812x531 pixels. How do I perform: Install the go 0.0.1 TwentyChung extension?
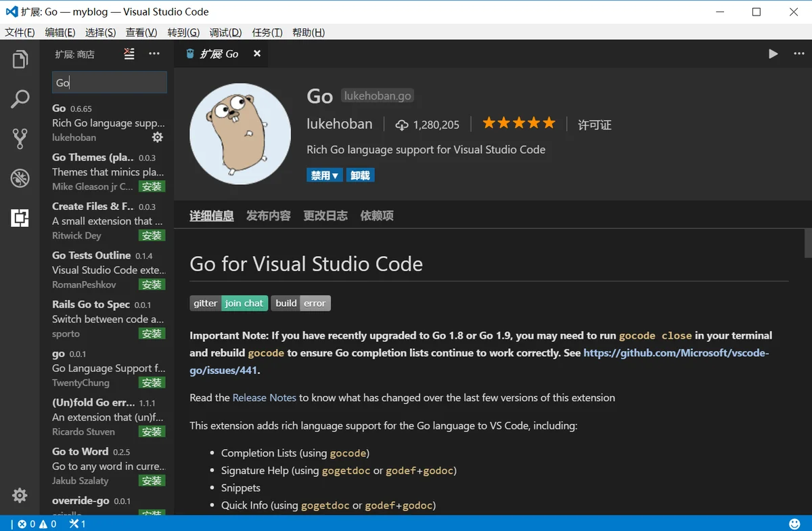click(x=152, y=383)
